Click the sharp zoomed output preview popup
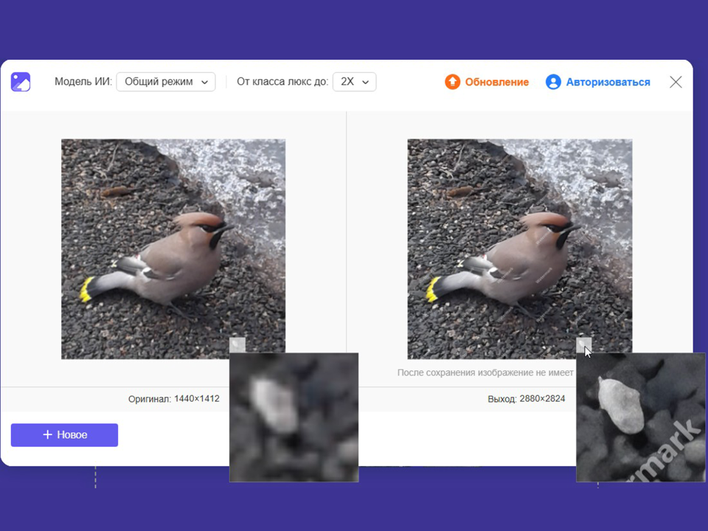 (641, 418)
